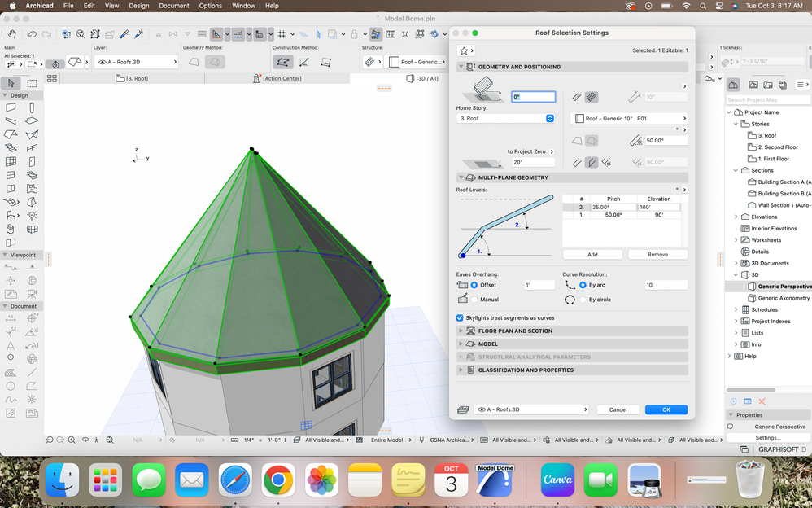Expand the Classification and Properties panel
Image resolution: width=812 pixels, height=508 pixels.
click(526, 370)
